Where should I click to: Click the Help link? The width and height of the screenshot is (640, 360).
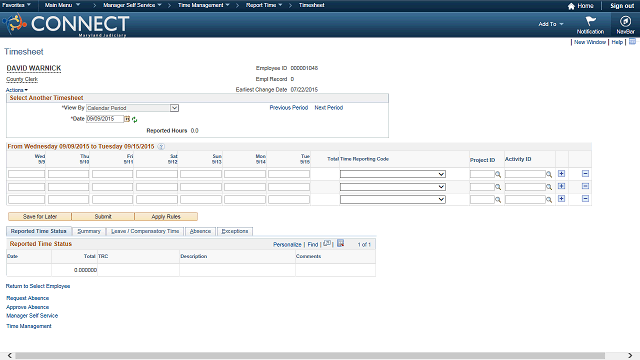click(x=617, y=42)
